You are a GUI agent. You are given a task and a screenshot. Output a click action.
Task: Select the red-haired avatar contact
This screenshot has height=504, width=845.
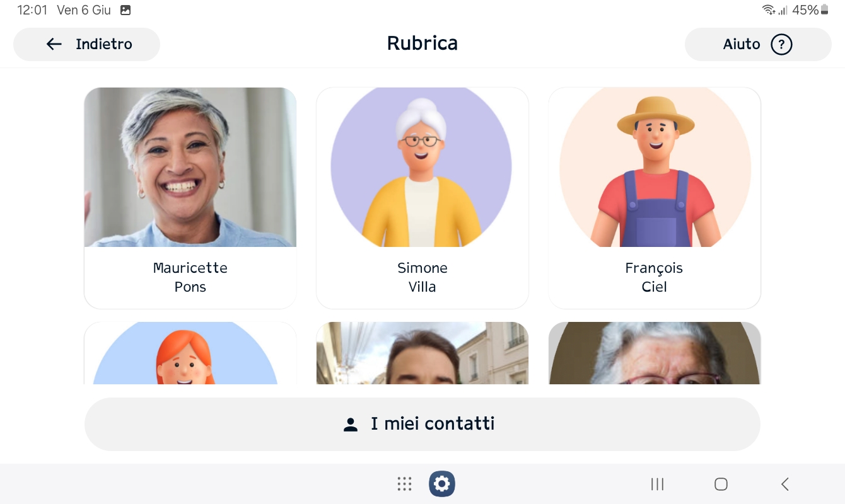pos(190,353)
